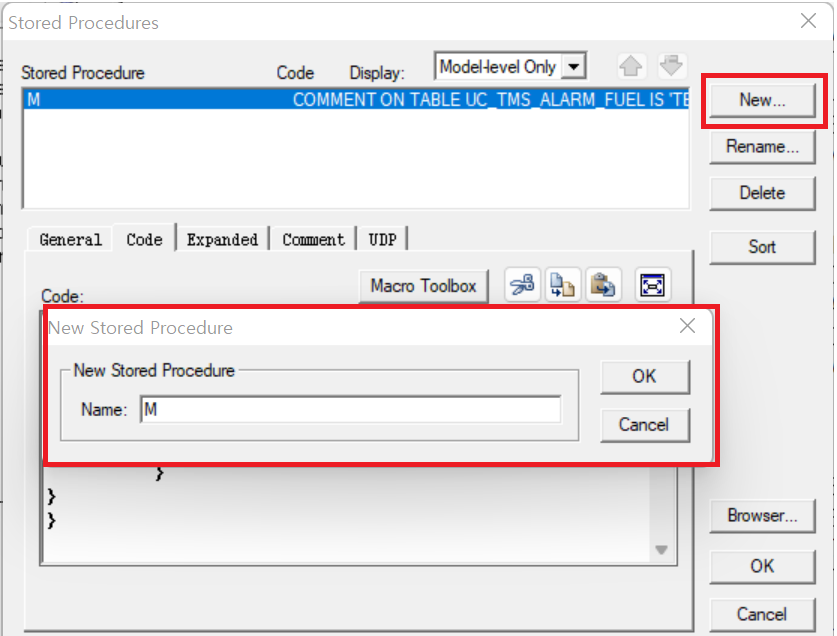Viewport: 837px width, 636px height.
Task: Click the Browser... button
Action: (762, 516)
